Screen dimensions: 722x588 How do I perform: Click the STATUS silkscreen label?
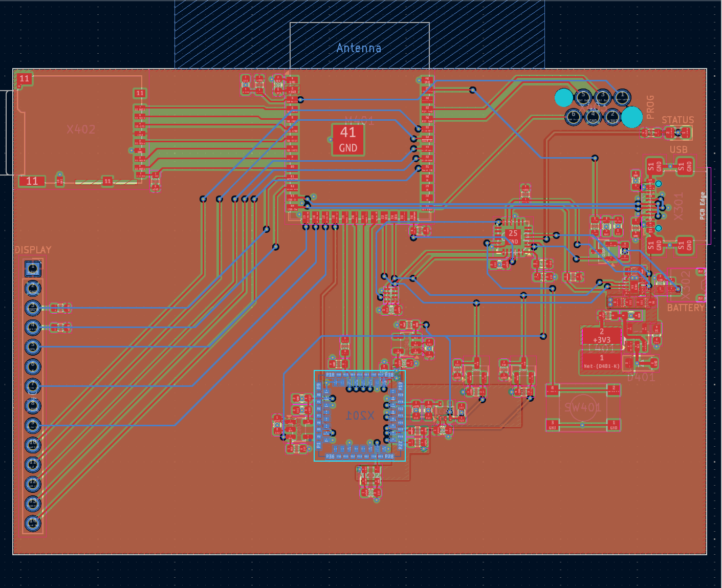click(x=677, y=120)
